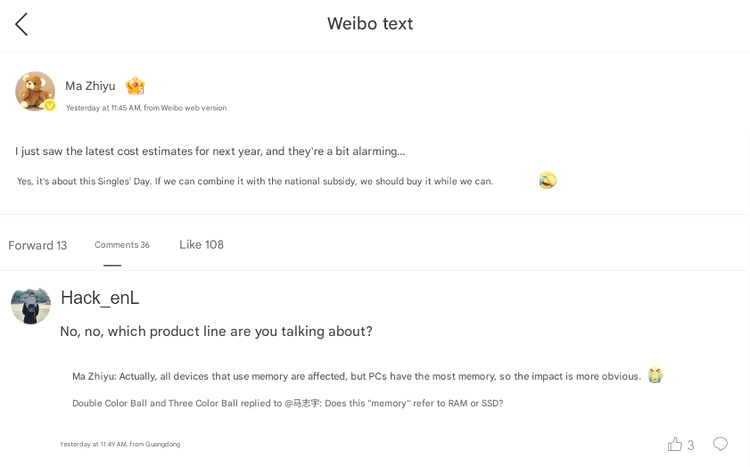This screenshot has height=467, width=750.
Task: Reply using the speech bubble icon
Action: point(720,444)
